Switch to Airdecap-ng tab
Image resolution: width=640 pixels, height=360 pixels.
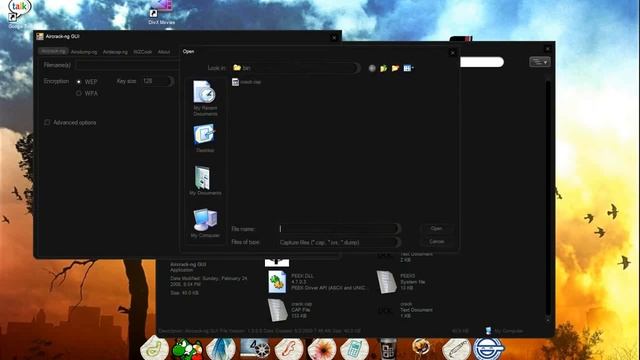115,52
